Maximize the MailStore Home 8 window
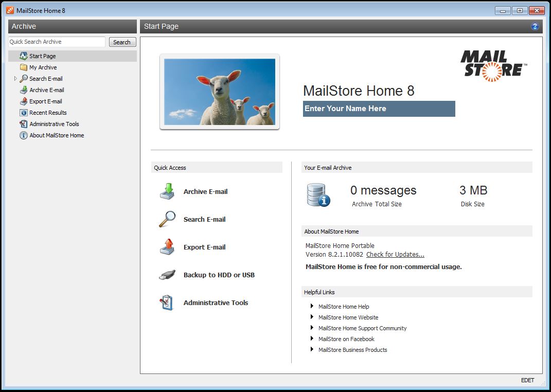Screen dimensions: 551x392 coord(520,10)
